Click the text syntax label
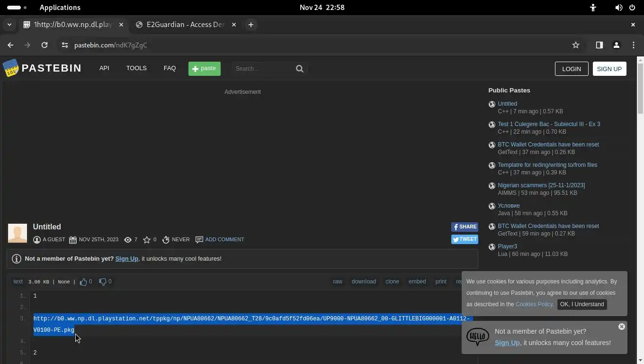Screen dimensions: 644x364 pyautogui.click(x=18, y=282)
